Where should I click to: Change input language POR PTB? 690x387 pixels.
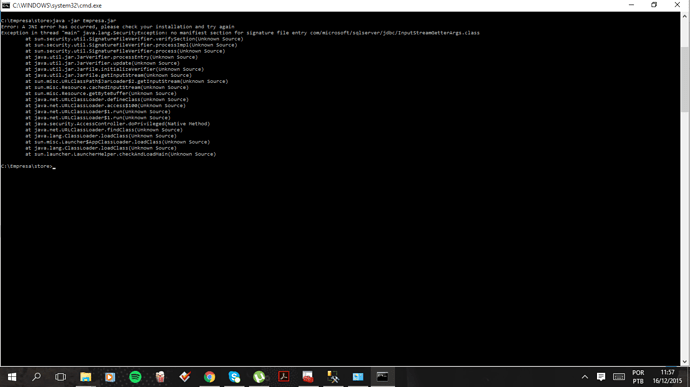click(638, 377)
